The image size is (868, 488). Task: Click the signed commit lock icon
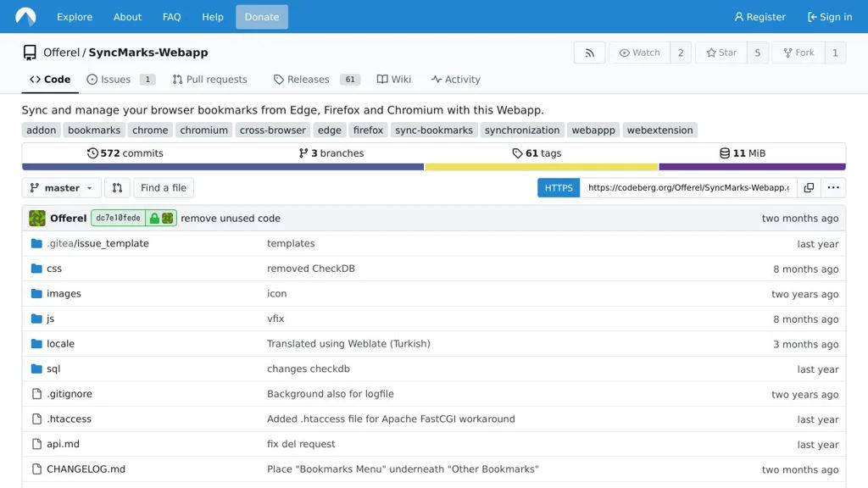click(154, 219)
